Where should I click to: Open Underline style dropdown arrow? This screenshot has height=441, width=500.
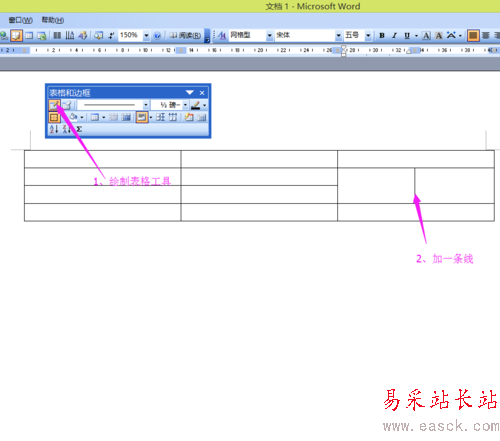(416, 35)
